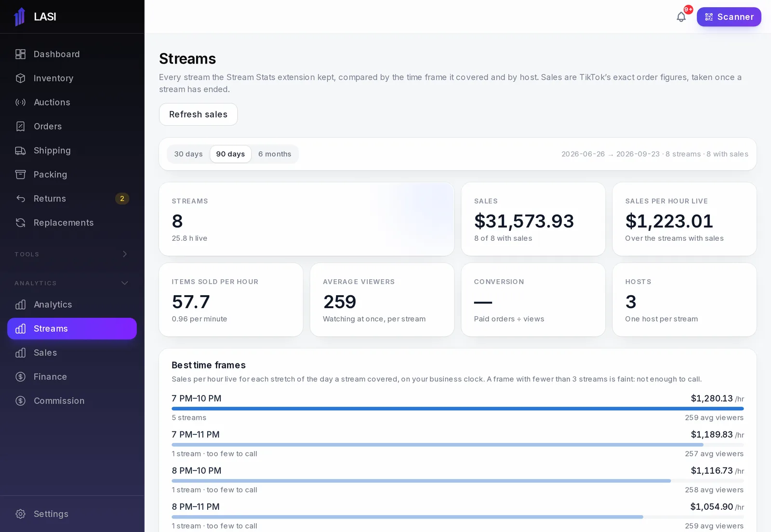Click the LASI logo icon

coord(20,17)
